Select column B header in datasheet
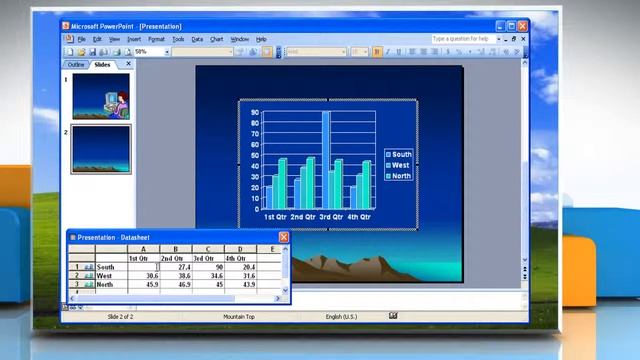 coord(176,249)
